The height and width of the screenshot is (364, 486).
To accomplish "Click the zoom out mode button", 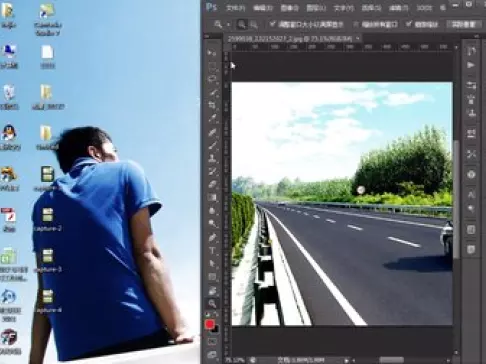I will [254, 24].
